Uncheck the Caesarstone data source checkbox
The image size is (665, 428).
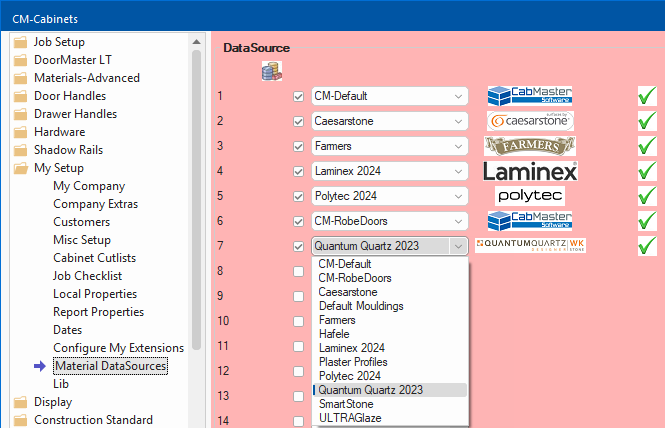coord(298,121)
